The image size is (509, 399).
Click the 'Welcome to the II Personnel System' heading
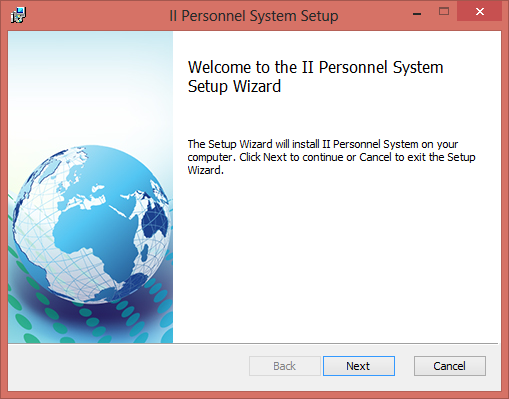click(x=315, y=67)
